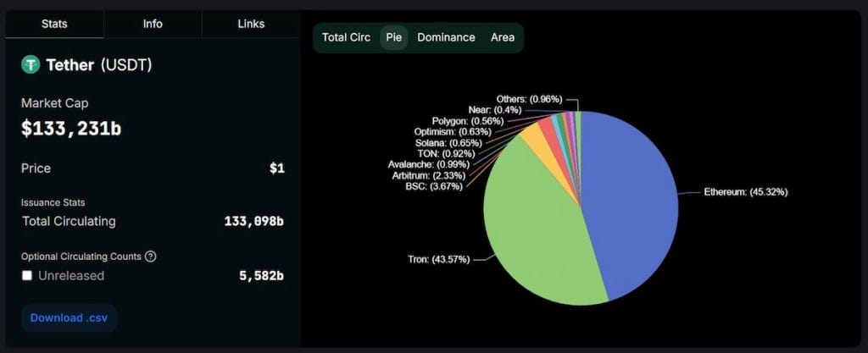Select the Others: (0.96%) label
The width and height of the screenshot is (868, 353).
[x=529, y=99]
